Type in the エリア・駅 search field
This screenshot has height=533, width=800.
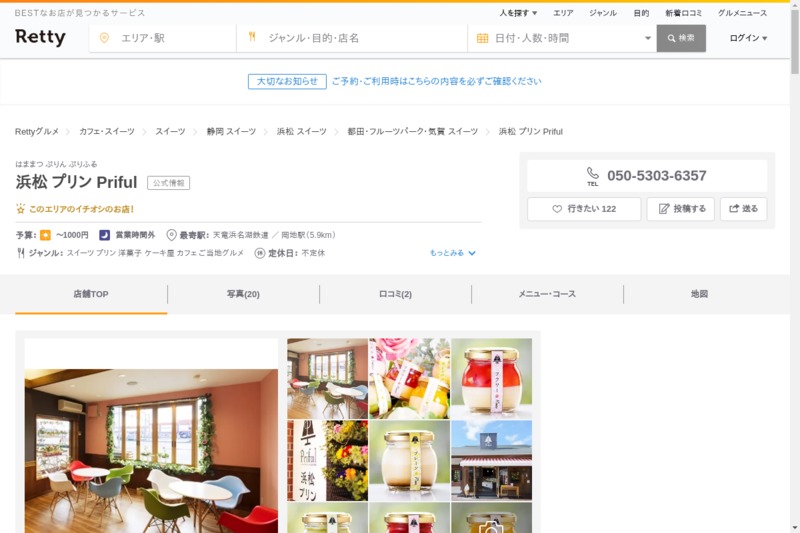170,38
